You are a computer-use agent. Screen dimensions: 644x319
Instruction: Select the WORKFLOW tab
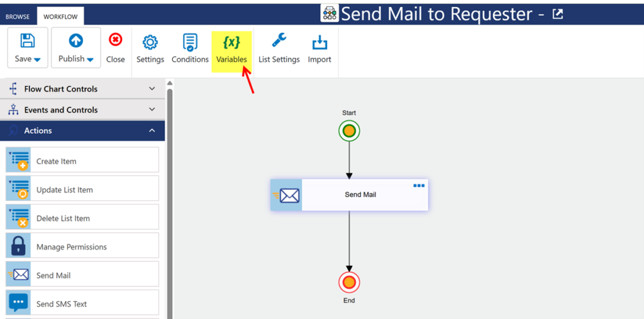(x=61, y=17)
